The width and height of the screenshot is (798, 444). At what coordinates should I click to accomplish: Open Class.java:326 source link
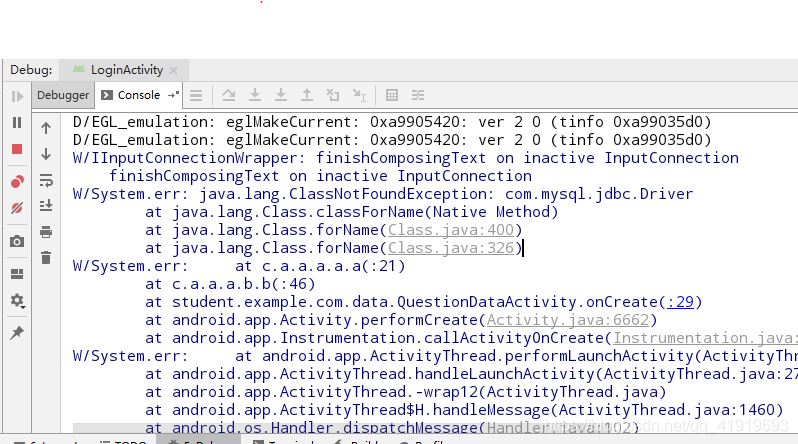(451, 248)
